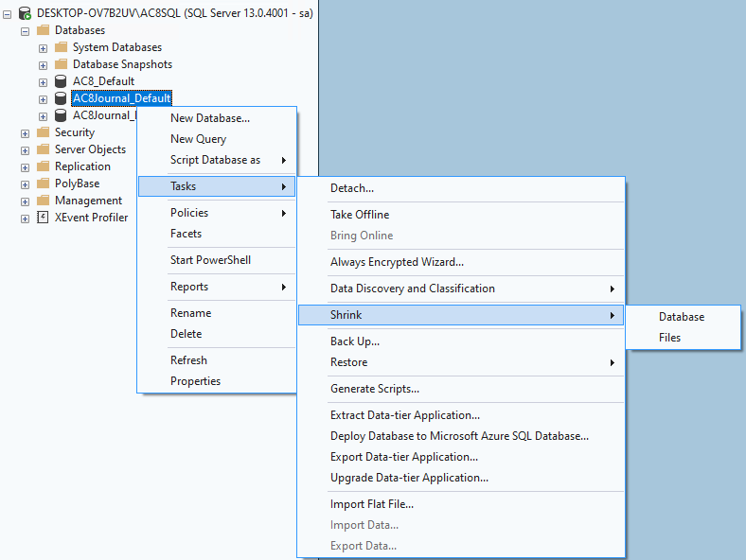This screenshot has height=560, width=746.
Task: Expand the Server Objects node
Action: coord(26,150)
